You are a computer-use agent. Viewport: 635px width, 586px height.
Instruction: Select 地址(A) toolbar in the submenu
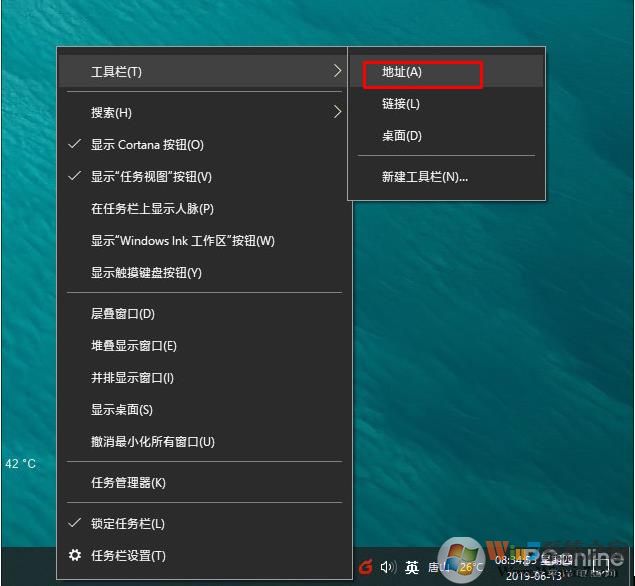[446, 72]
